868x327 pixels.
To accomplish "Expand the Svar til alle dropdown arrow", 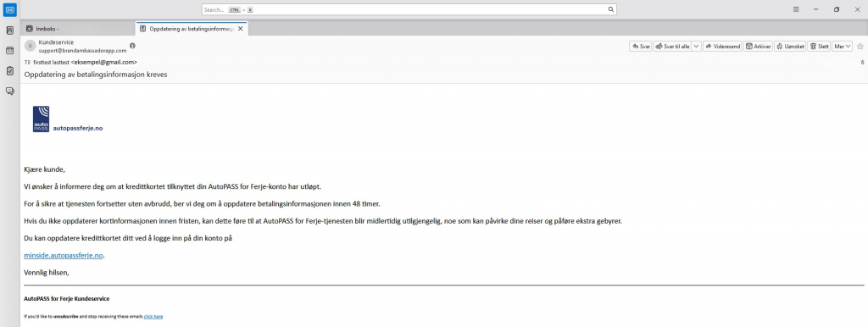I will pos(696,47).
